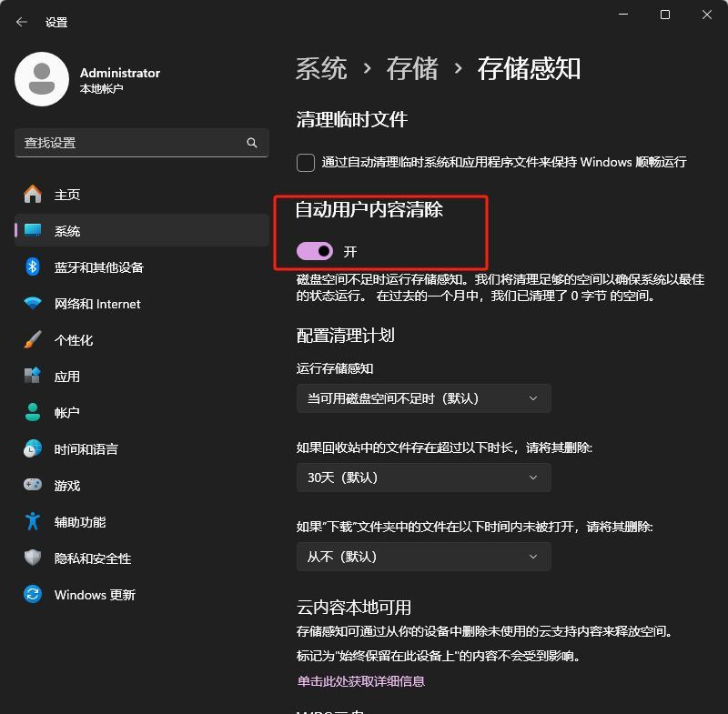Turn off automatic user content cleanup toggle
The height and width of the screenshot is (714, 728).
(315, 251)
